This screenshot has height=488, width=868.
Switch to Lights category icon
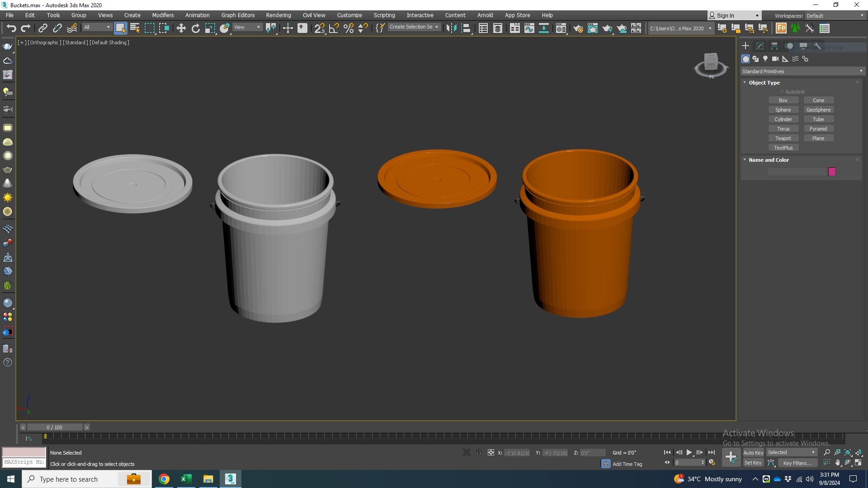765,59
